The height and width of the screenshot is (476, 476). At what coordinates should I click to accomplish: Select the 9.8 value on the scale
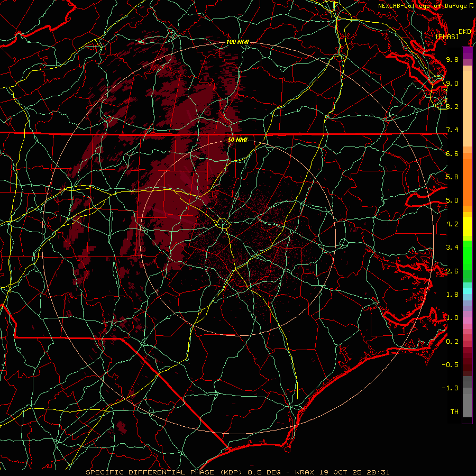tap(452, 59)
